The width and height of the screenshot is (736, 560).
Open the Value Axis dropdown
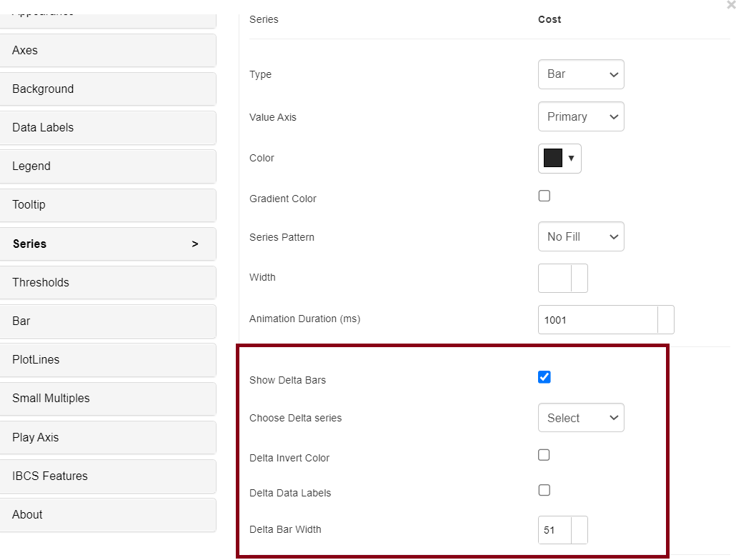coord(581,116)
